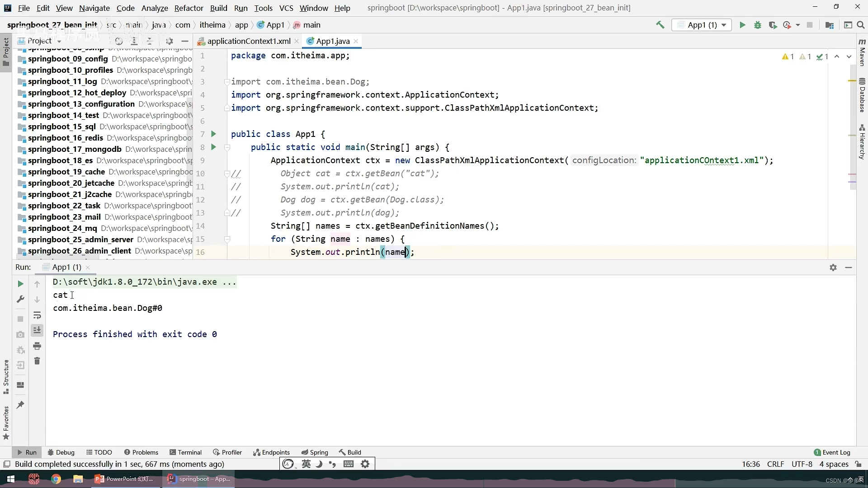Toggle scroll to end in the Run console
This screenshot has height=488, width=868.
[x=37, y=330]
